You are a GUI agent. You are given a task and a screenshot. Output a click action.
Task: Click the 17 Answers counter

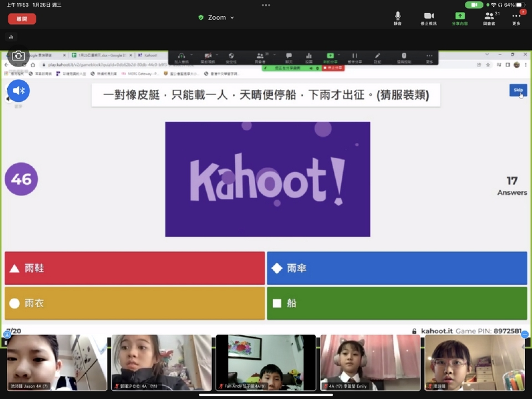click(512, 186)
